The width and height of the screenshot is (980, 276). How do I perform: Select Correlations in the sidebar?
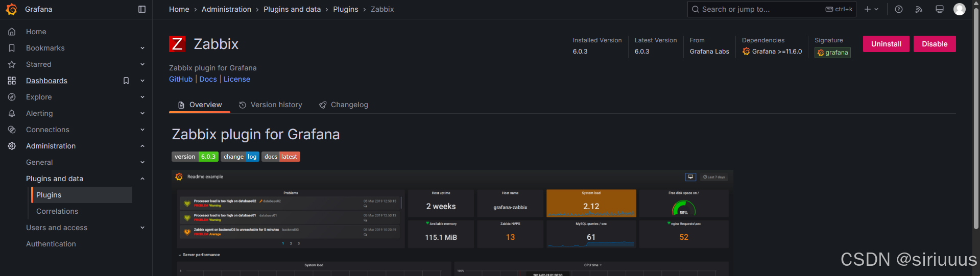coord(57,211)
